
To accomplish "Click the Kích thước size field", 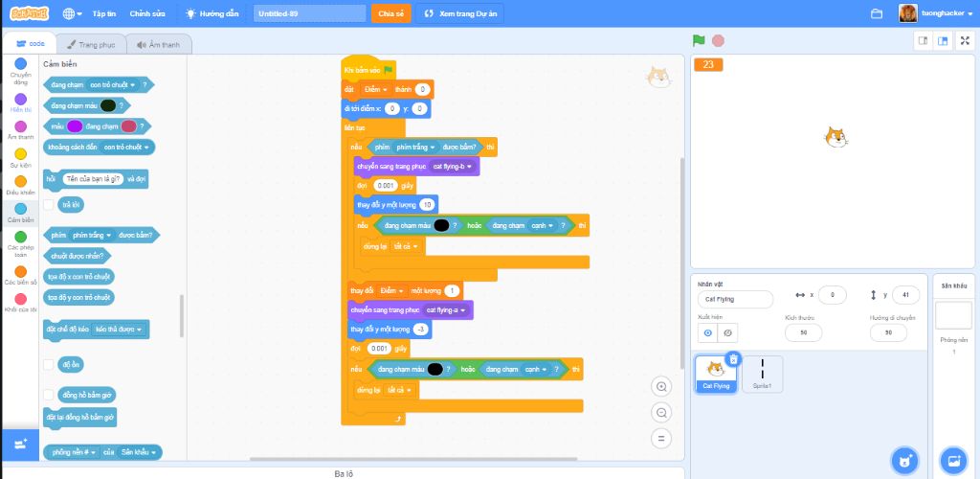I will point(804,332).
